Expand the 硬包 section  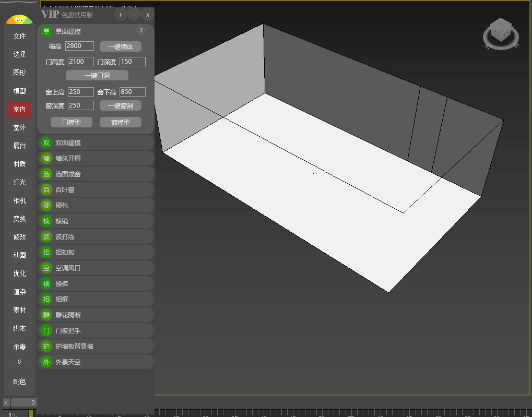click(96, 205)
